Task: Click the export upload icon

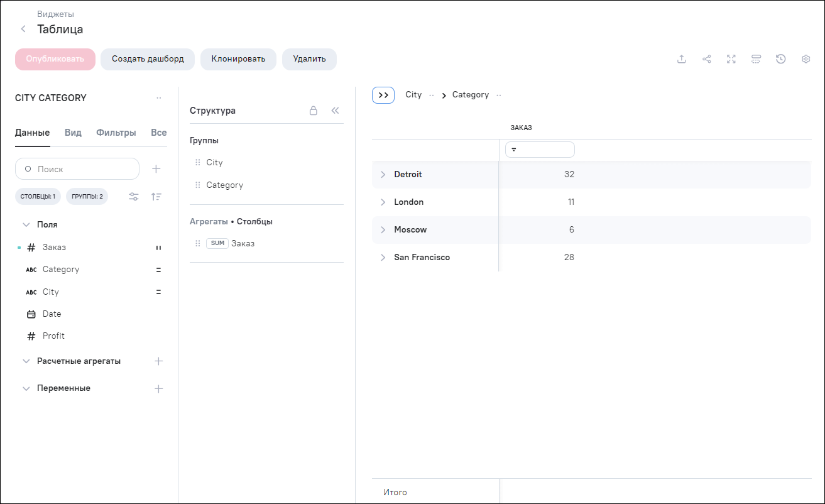Action: pyautogui.click(x=682, y=59)
